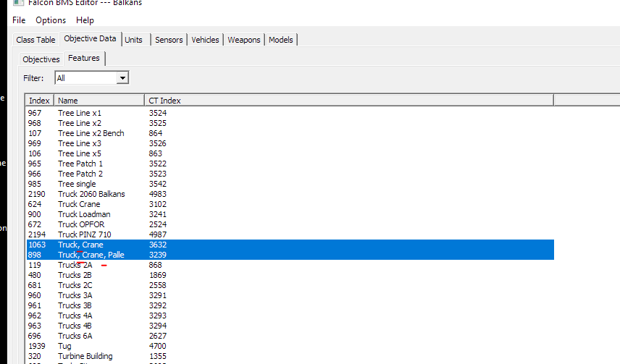Select the Truck OPFOR row
Viewport: 620px width, 364px height.
point(290,224)
